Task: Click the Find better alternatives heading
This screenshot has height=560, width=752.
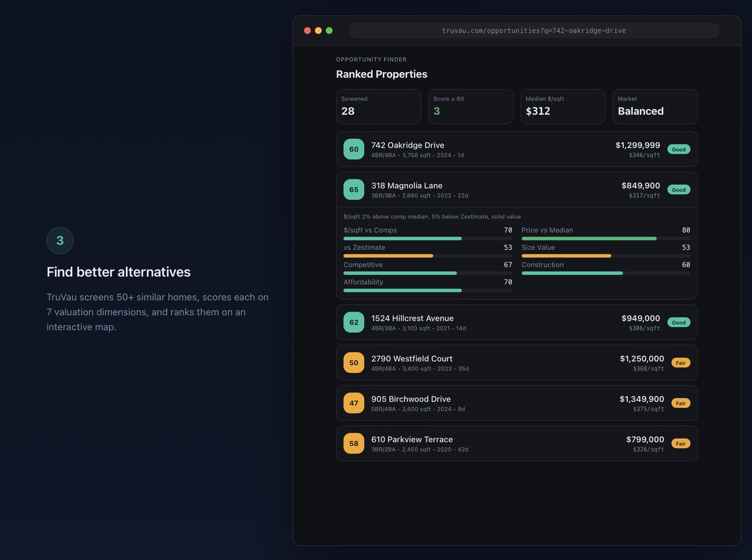Action: (118, 272)
